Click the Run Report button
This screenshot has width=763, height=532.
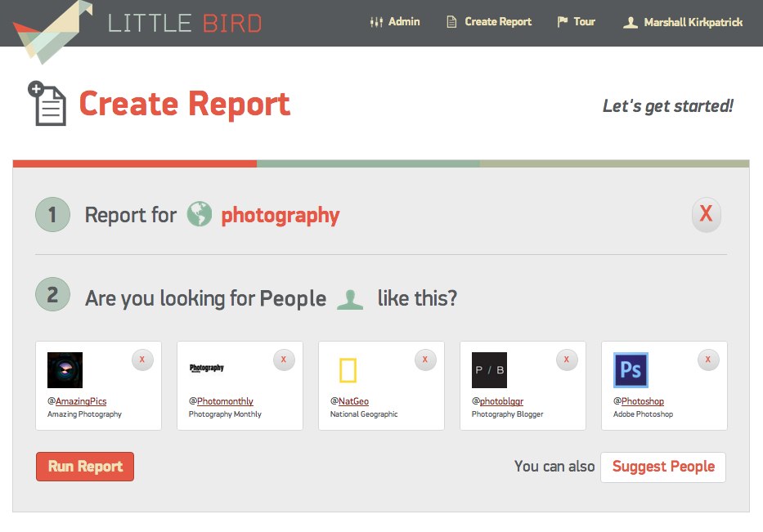(85, 467)
